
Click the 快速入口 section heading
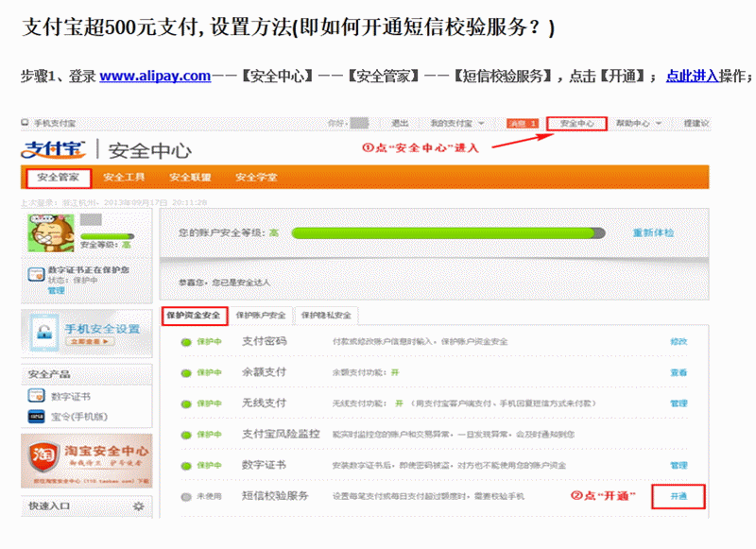point(49,506)
